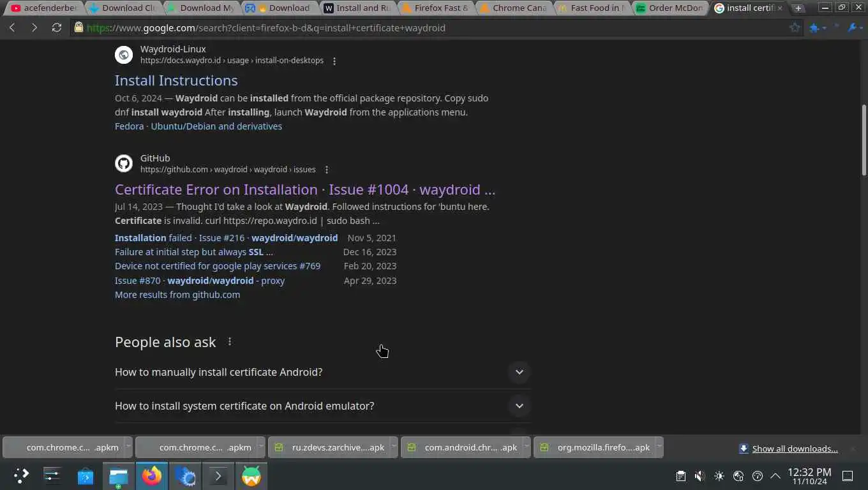The width and height of the screenshot is (868, 490).
Task: Click the muted volume tray icon
Action: [x=700, y=476]
